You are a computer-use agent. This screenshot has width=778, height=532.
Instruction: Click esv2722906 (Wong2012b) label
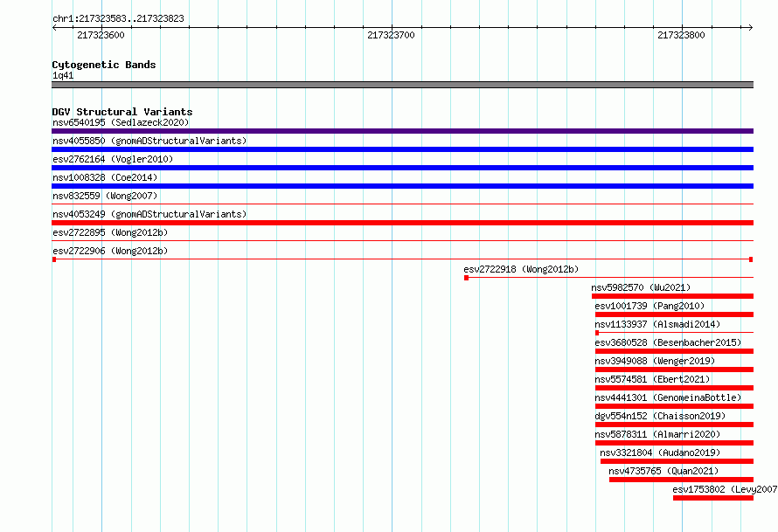(x=110, y=251)
